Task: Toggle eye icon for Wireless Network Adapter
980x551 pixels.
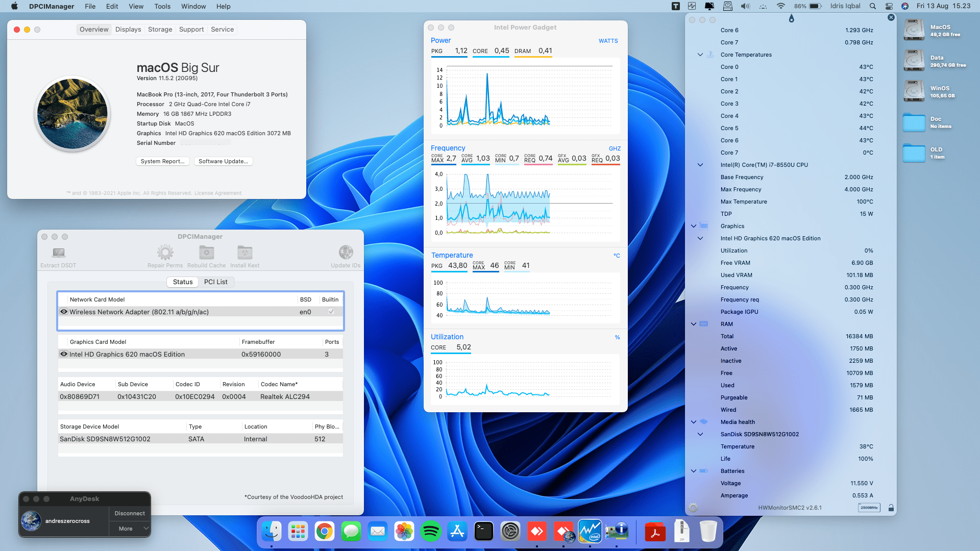Action: (x=64, y=312)
